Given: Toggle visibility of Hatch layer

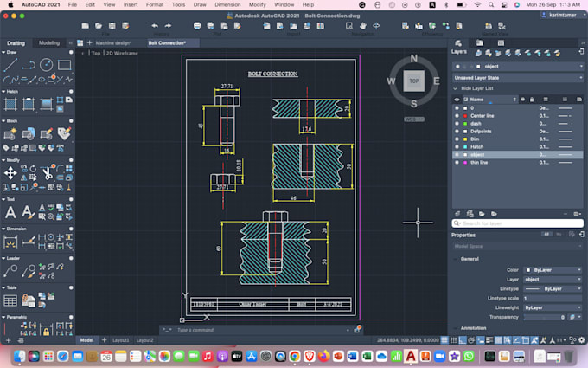Looking at the screenshot, I should 457,147.
